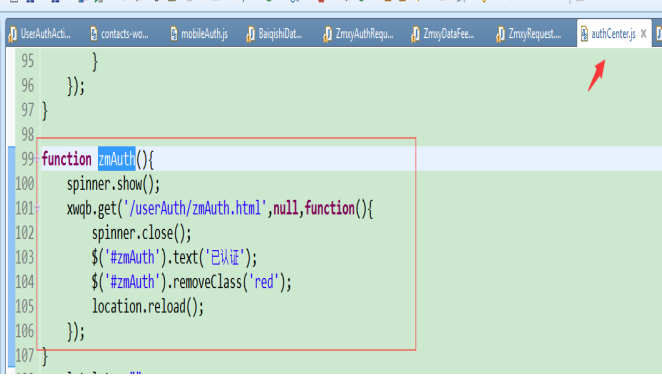The image size is (662, 378).
Task: Click xwqb.get on line 101
Action: coord(92,209)
